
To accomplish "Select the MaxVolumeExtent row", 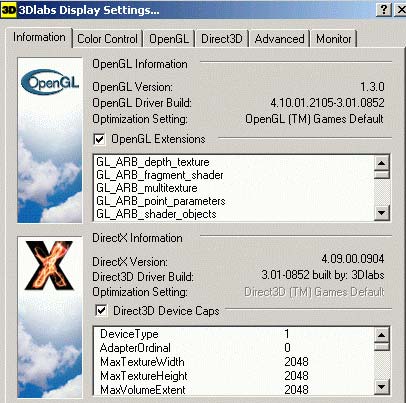I will pyautogui.click(x=233, y=389).
